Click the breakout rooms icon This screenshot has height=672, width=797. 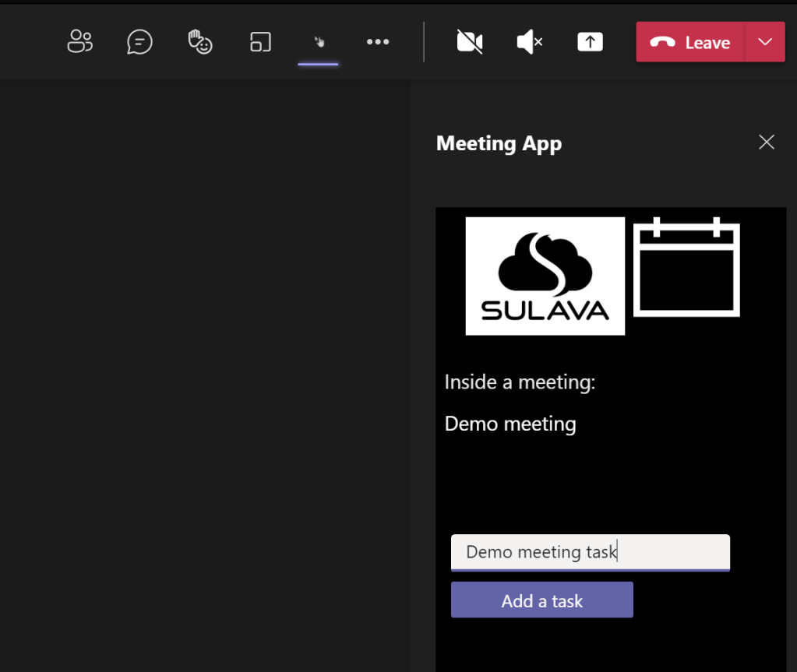coord(260,42)
